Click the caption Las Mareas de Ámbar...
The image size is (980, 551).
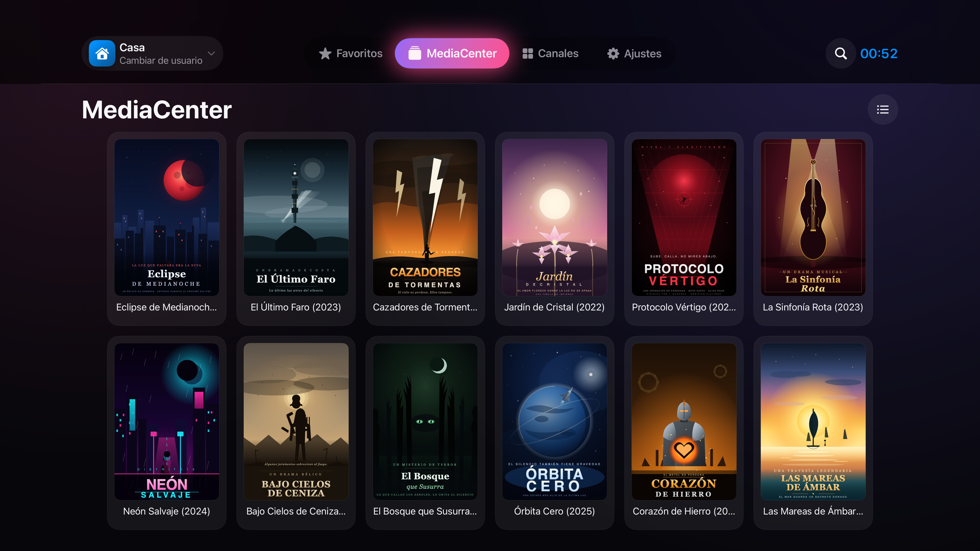tap(813, 511)
